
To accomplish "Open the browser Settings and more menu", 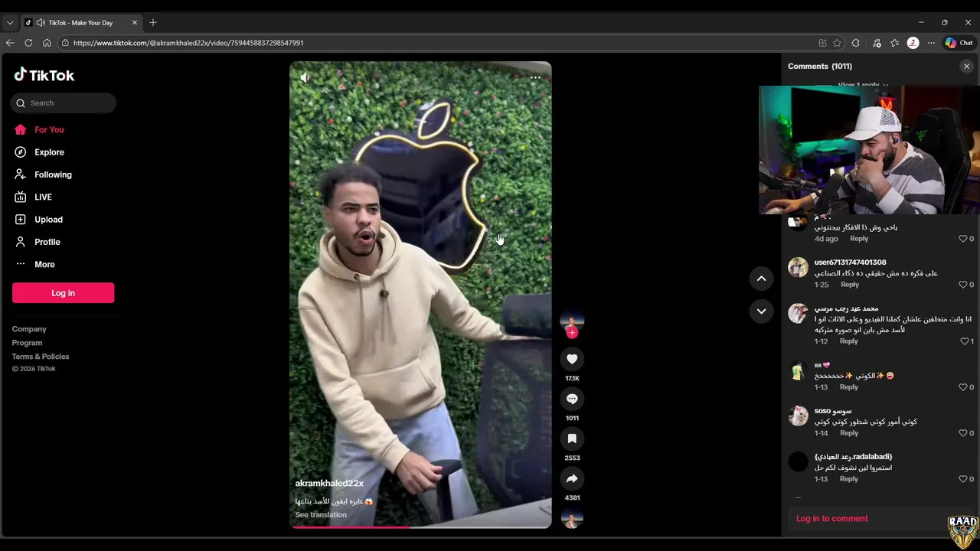I will point(931,43).
